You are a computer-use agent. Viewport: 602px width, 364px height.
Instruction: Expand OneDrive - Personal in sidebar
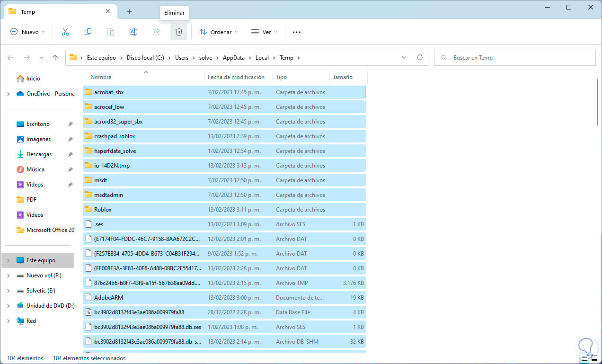click(8, 94)
